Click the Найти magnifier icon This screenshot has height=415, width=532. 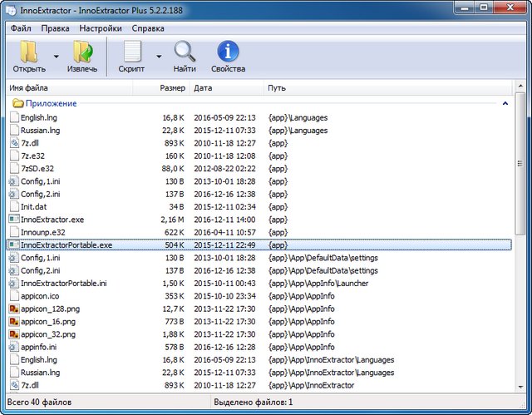point(185,52)
